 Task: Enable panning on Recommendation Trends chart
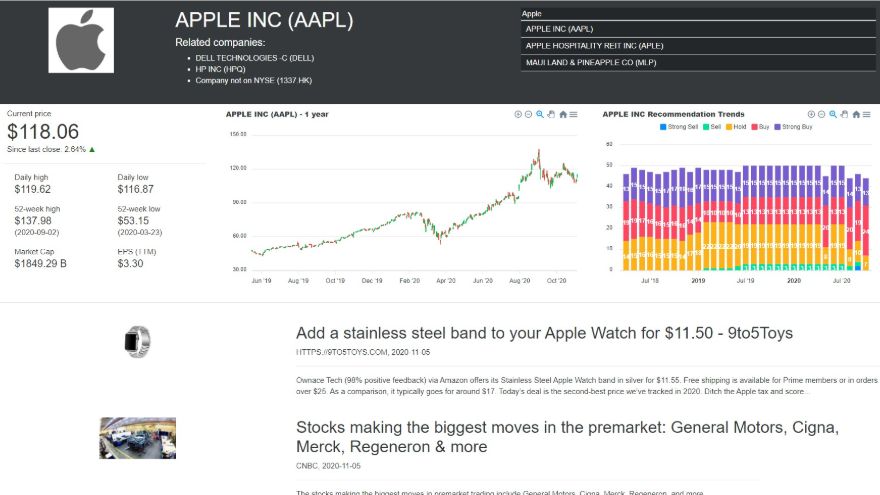coord(844,114)
